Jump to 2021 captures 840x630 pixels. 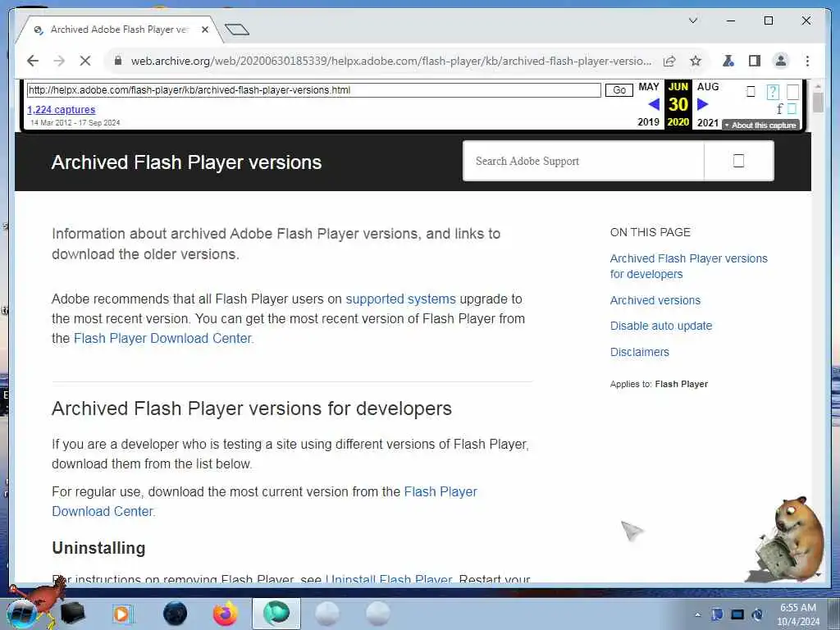pos(708,123)
